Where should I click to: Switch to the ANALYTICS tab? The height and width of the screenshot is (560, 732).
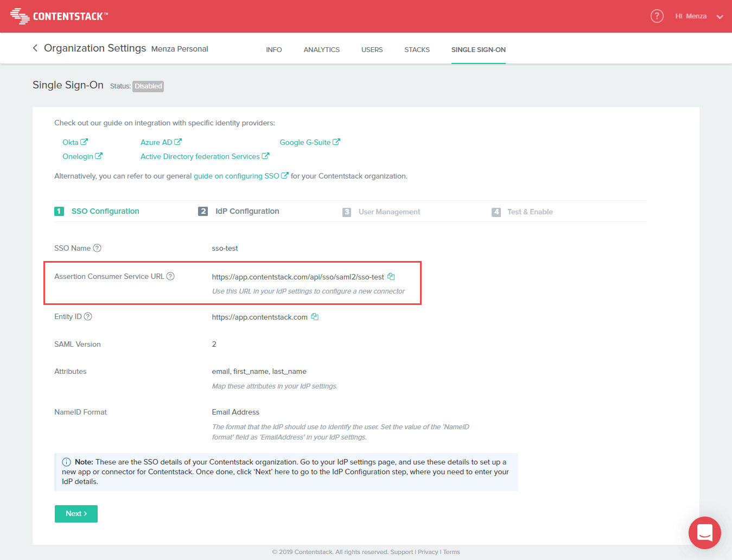pyautogui.click(x=322, y=50)
